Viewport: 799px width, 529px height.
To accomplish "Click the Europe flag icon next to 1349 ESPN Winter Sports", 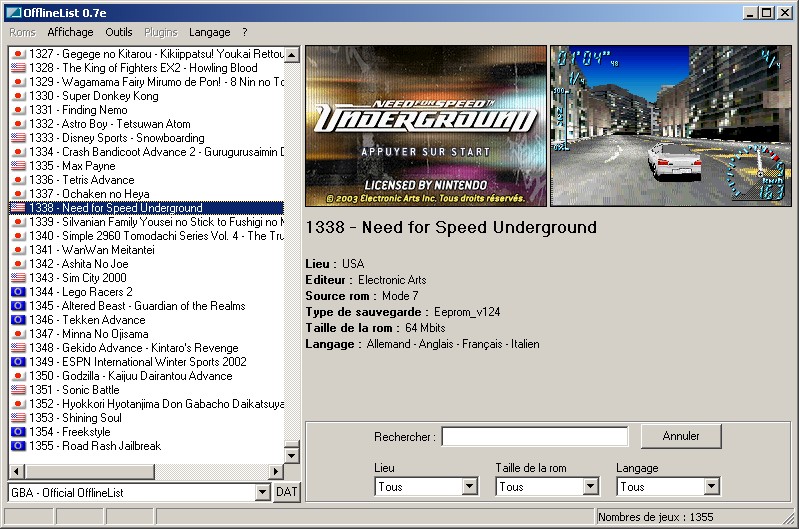I will 18,362.
